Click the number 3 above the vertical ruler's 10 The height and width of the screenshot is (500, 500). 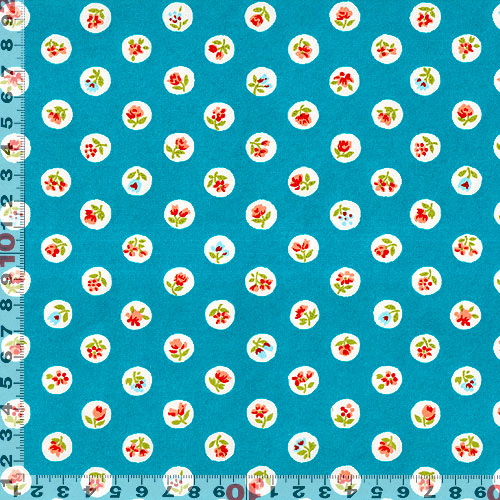click(7, 174)
